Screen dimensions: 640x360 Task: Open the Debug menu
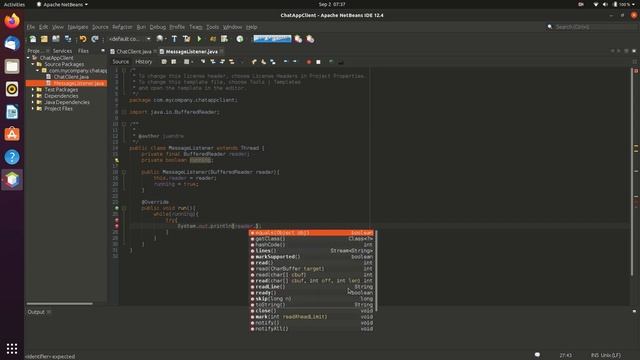[x=158, y=27]
